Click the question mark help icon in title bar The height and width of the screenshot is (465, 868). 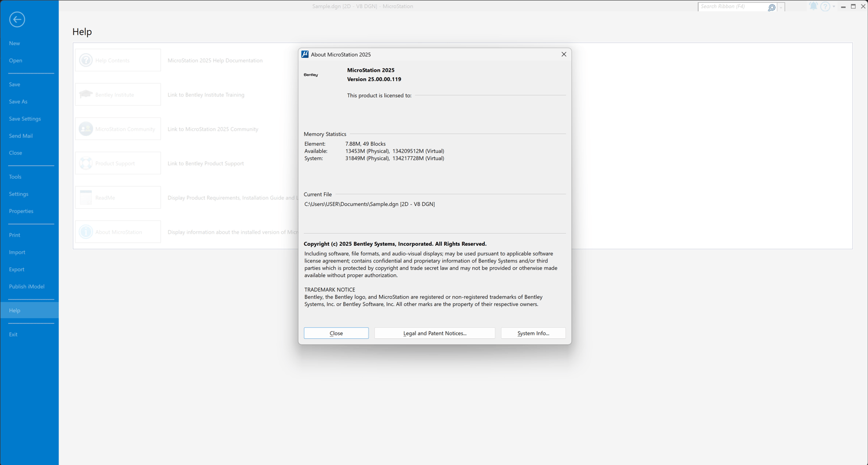[x=825, y=7]
